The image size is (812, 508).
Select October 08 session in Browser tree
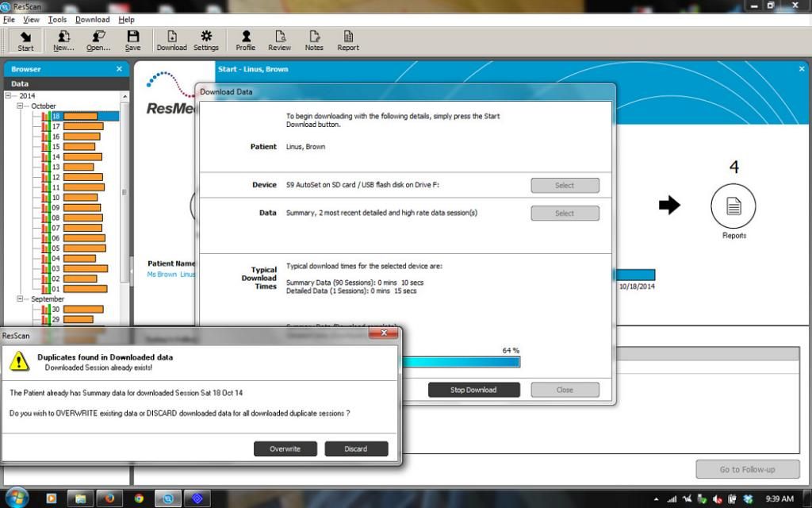click(72, 217)
